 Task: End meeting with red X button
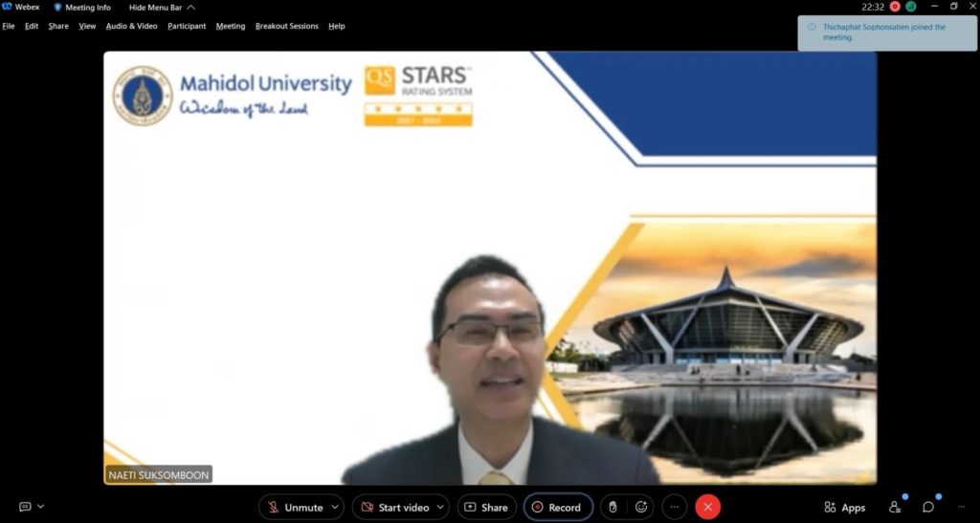707,508
